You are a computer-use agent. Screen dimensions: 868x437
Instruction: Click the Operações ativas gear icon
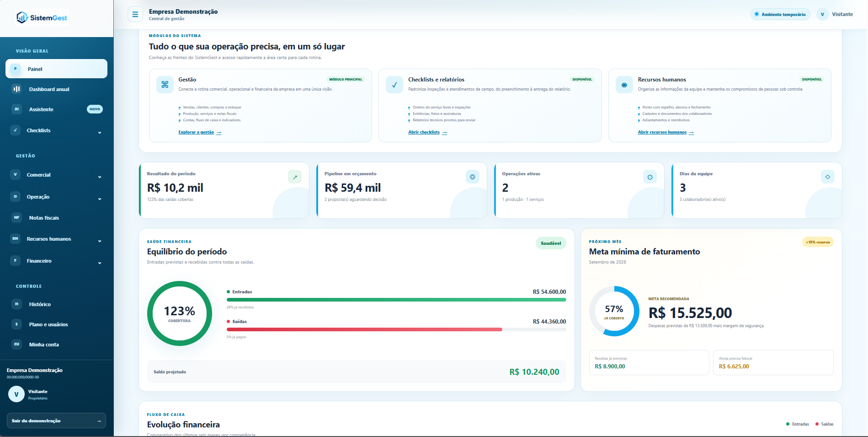pos(650,177)
